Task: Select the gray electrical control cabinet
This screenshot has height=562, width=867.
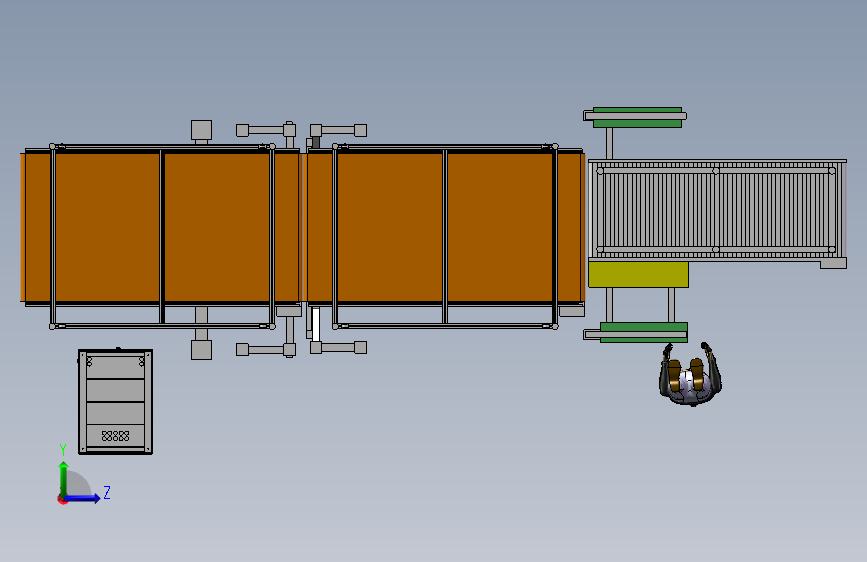Action: (116, 402)
